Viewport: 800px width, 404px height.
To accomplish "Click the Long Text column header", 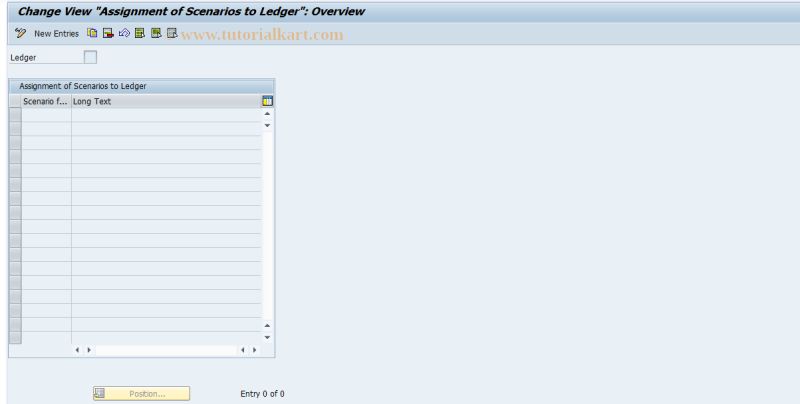I will [x=166, y=101].
